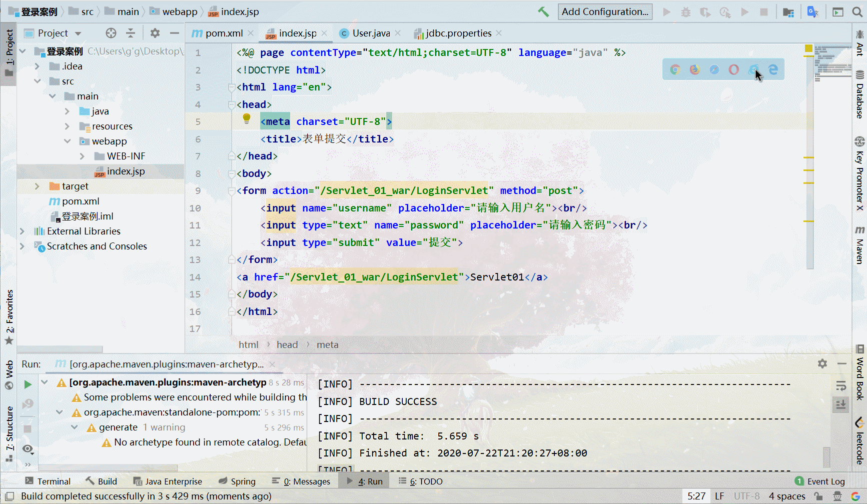
Task: Click the yellow warning marker in the editor stripe
Action: coord(808,48)
